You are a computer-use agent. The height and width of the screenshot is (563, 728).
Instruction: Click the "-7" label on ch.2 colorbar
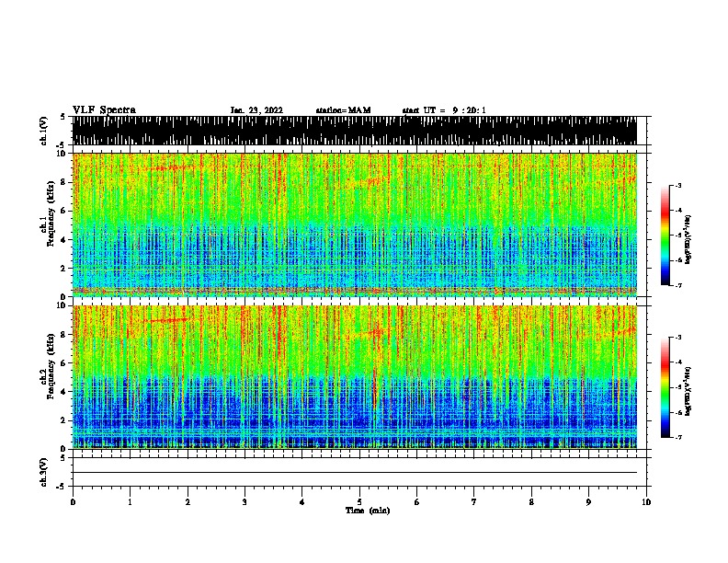[677, 438]
